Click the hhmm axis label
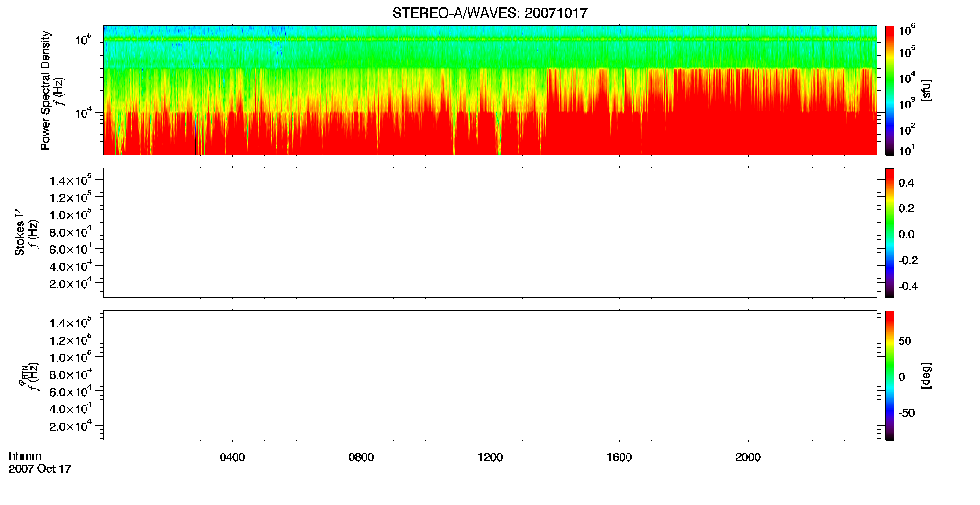 (25, 456)
